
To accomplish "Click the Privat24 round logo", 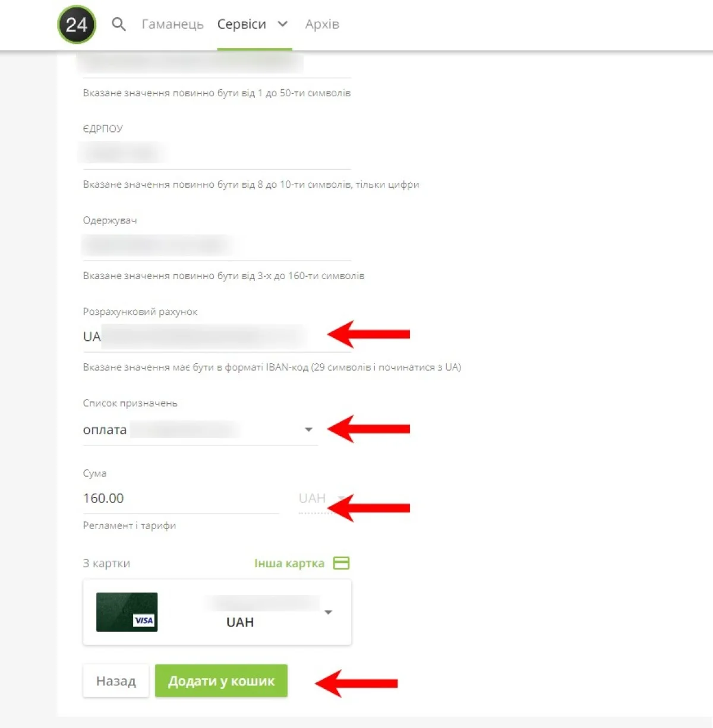I will point(77,24).
